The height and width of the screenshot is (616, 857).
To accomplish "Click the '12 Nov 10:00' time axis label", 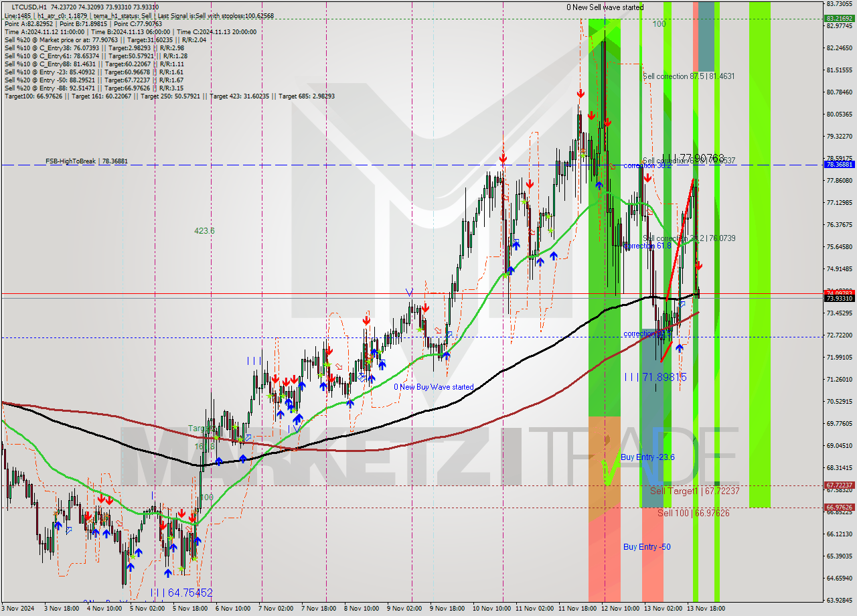I will (620, 609).
